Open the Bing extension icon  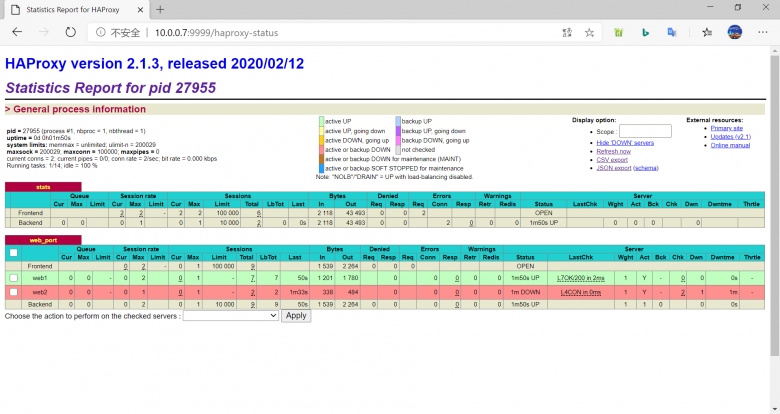pos(645,33)
